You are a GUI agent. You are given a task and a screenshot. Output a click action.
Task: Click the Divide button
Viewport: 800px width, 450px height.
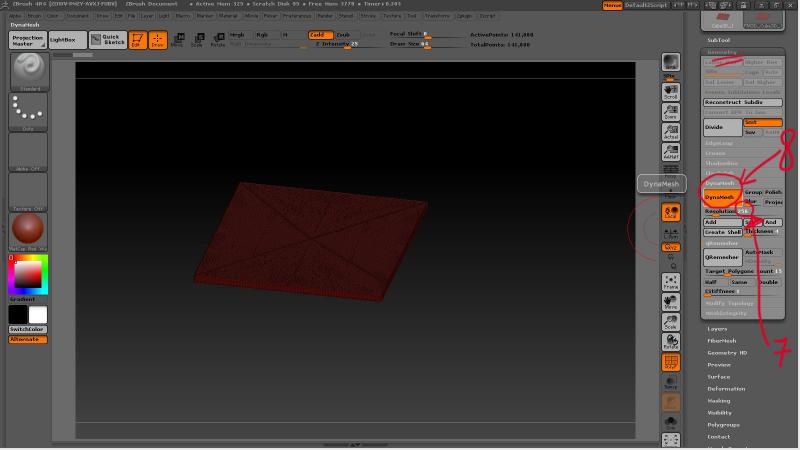pos(722,128)
